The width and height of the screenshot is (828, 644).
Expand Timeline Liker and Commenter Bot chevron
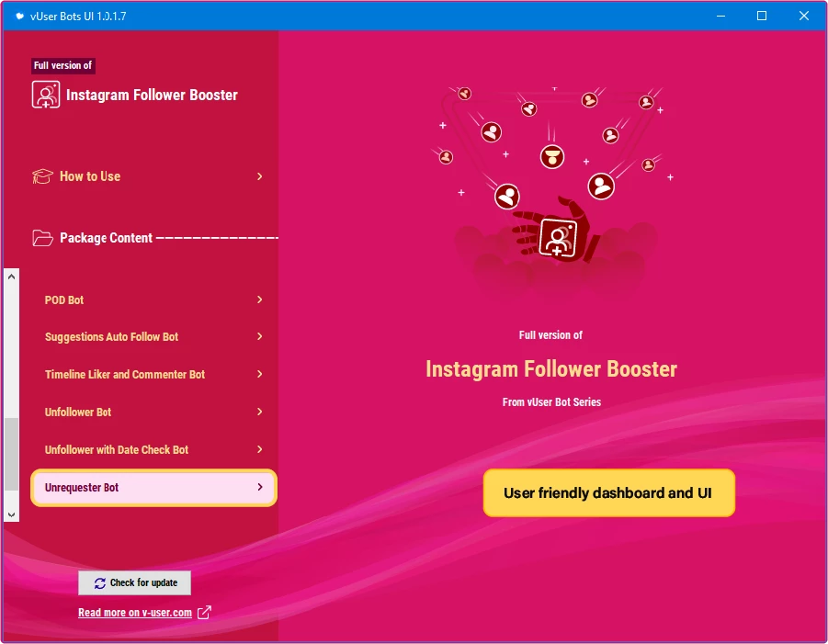tap(260, 374)
